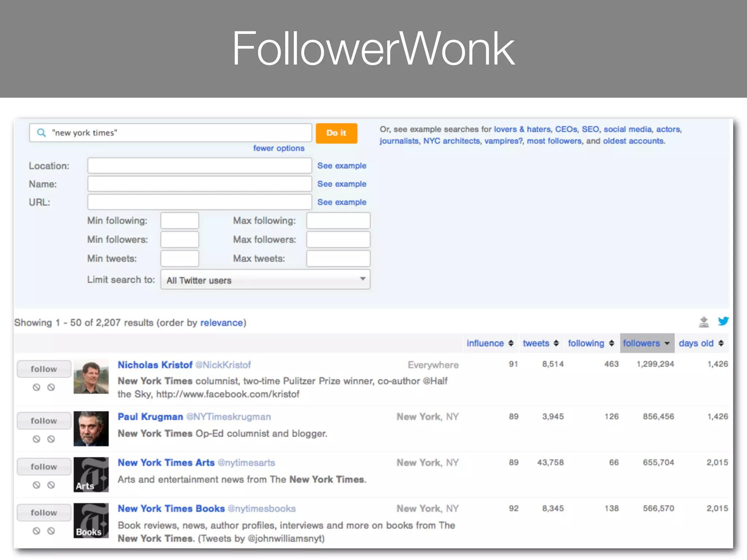The height and width of the screenshot is (560, 747).
Task: Follow Nicholas Kristof
Action: tap(44, 369)
